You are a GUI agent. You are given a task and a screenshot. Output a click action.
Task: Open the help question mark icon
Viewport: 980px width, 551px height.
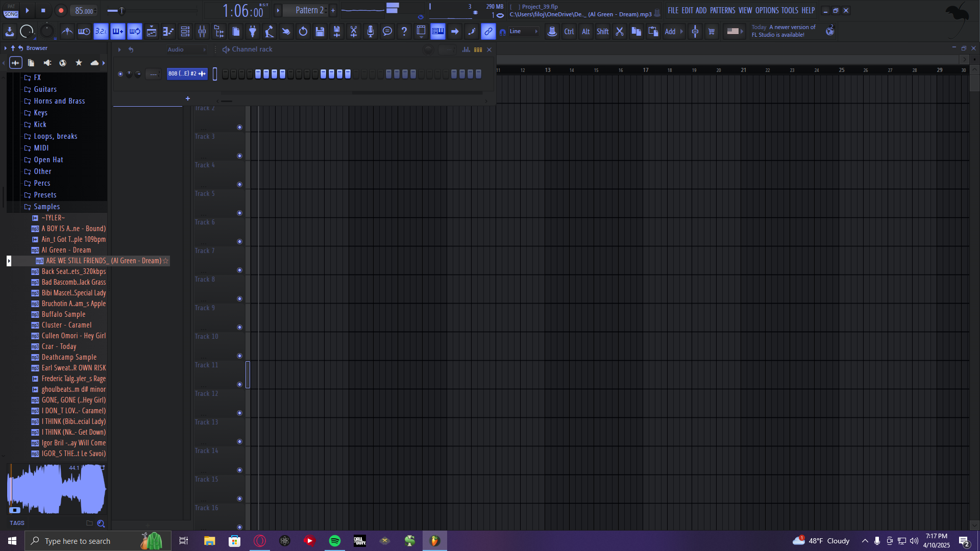click(x=404, y=32)
